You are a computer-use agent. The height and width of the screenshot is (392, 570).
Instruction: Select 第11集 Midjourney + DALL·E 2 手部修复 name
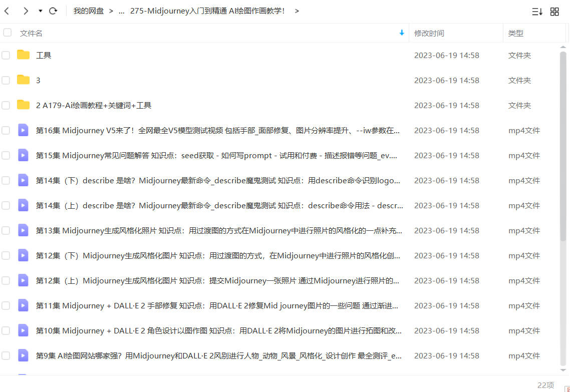click(217, 306)
